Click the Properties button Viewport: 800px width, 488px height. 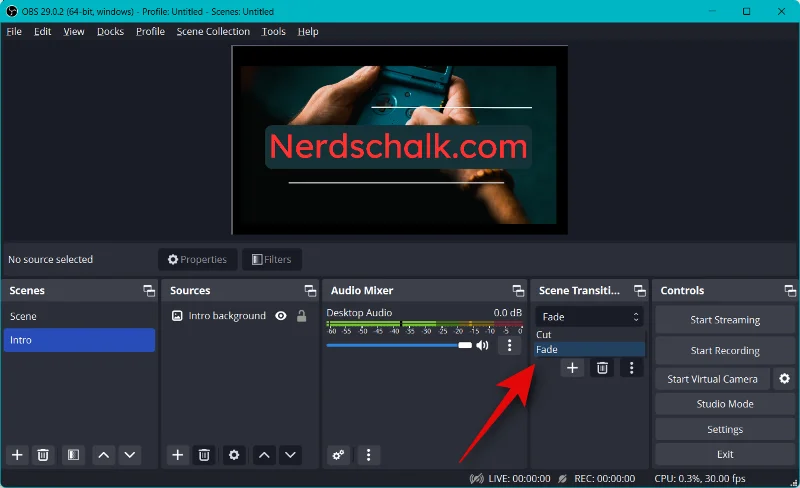coord(197,259)
